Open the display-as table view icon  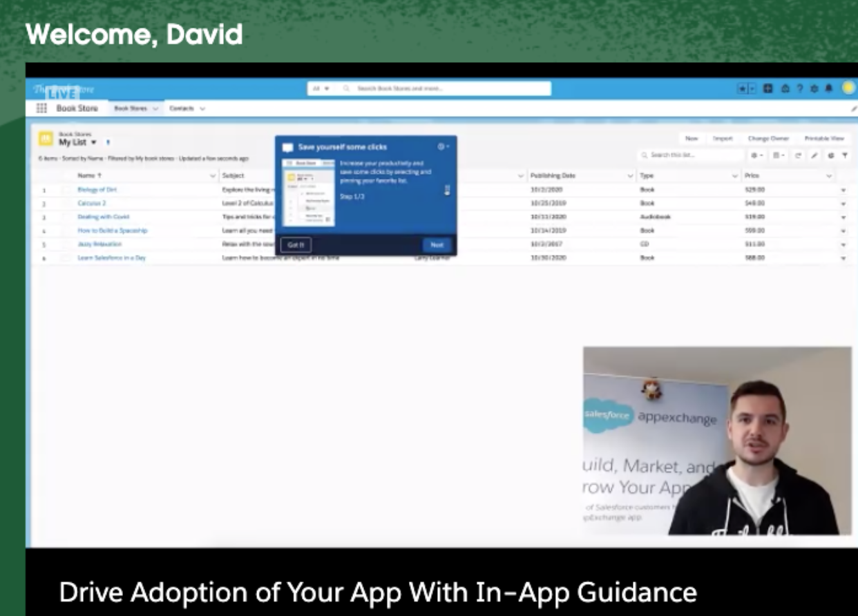[x=779, y=155]
